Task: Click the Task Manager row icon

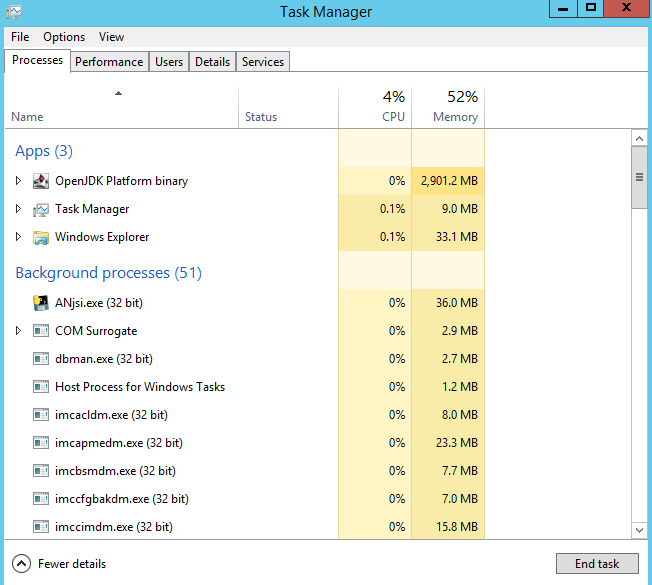Action: click(x=41, y=210)
